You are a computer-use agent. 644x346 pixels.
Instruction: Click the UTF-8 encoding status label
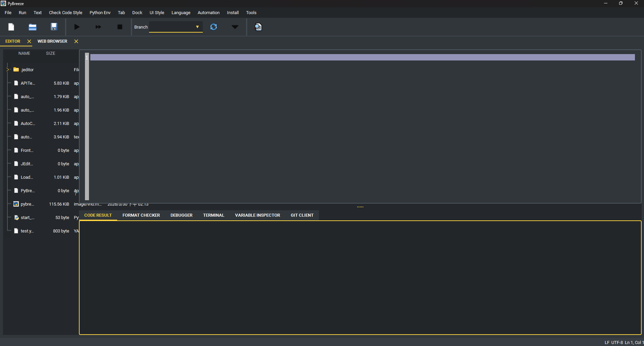coord(617,343)
